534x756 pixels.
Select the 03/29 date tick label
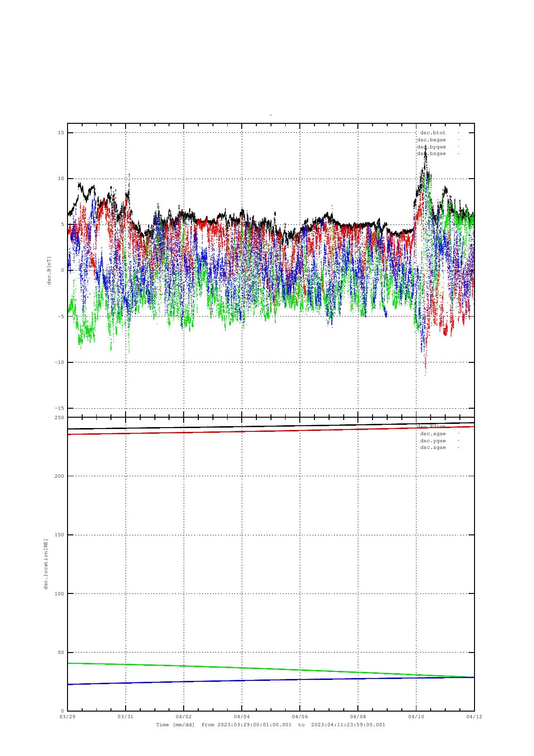68,717
